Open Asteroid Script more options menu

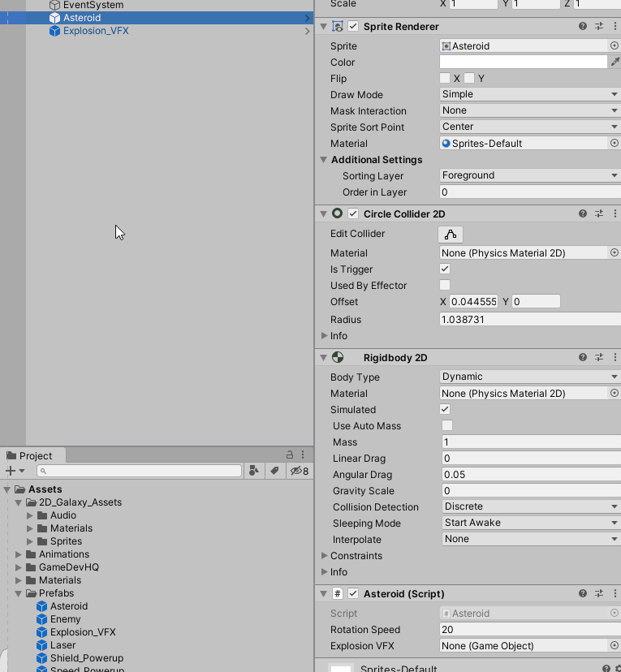tap(615, 593)
